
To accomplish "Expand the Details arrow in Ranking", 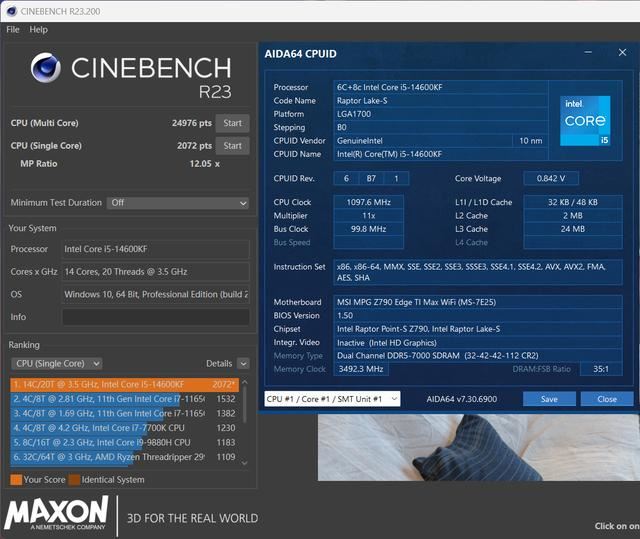I will [243, 364].
